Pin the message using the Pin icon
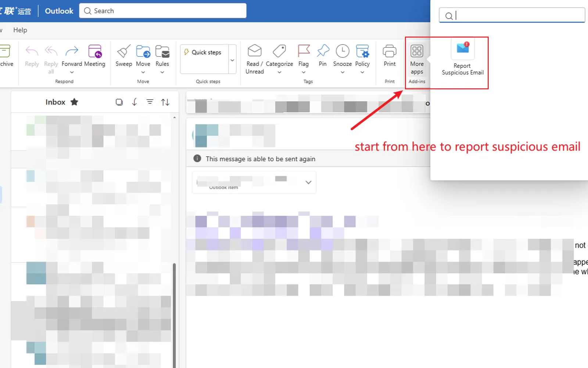588x368 pixels. (x=323, y=52)
